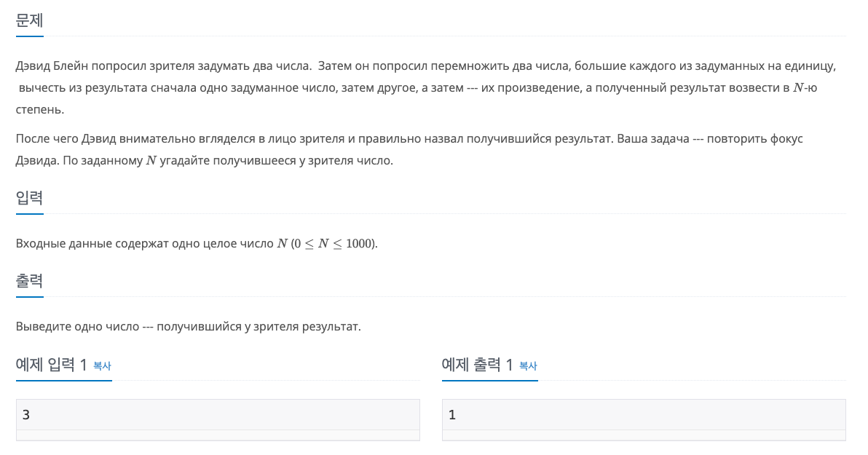
Task: Click the 예제 입력 1 heading
Action: click(x=52, y=365)
